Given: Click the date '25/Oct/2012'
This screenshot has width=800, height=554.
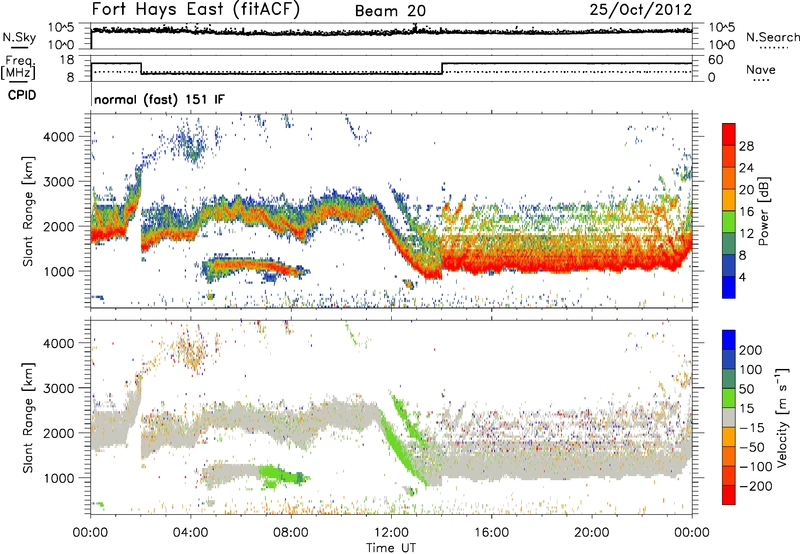Looking at the screenshot, I should point(641,9).
